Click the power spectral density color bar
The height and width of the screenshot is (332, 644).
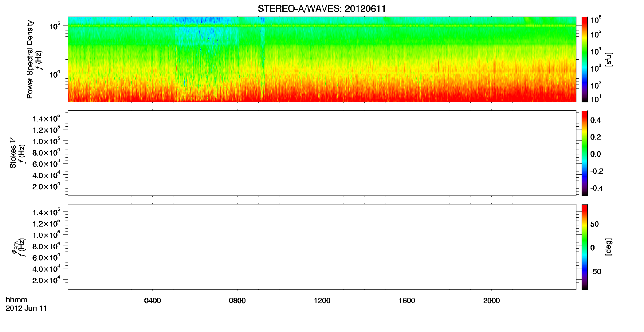[x=585, y=59]
